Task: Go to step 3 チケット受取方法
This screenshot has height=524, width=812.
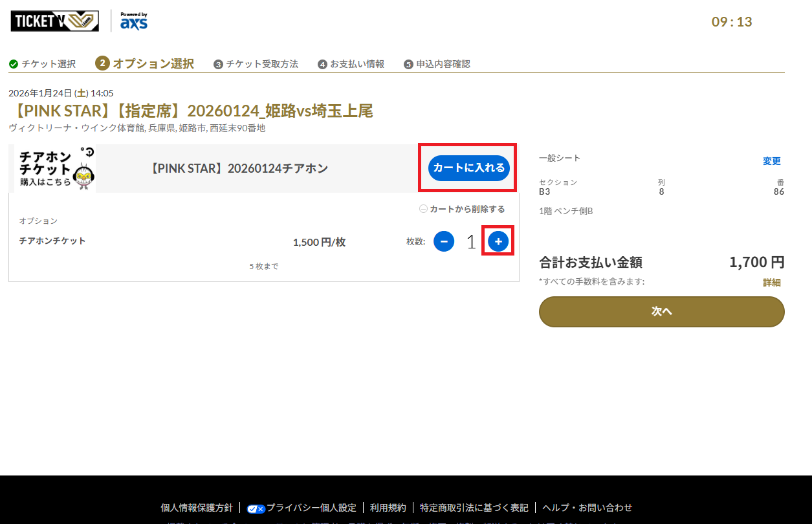Action: coord(256,64)
